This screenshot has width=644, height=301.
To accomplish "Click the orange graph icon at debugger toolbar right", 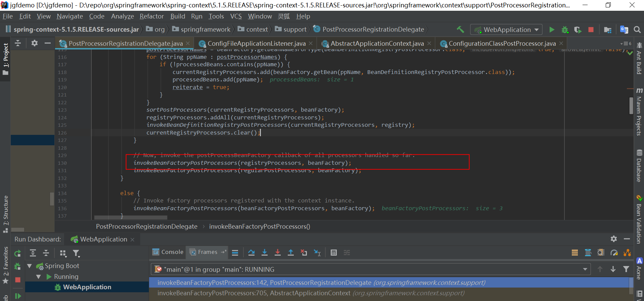I will (627, 253).
